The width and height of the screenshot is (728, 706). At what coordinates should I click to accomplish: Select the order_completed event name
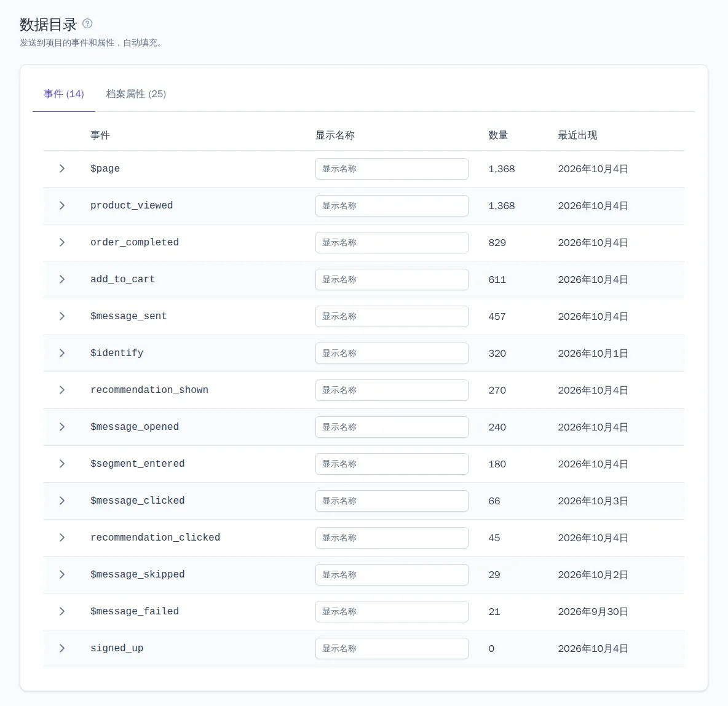pos(134,242)
